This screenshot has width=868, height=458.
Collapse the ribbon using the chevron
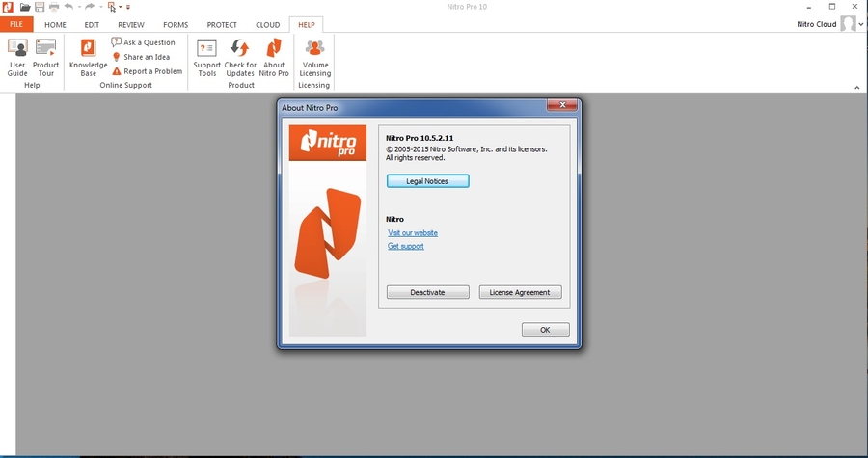point(856,88)
